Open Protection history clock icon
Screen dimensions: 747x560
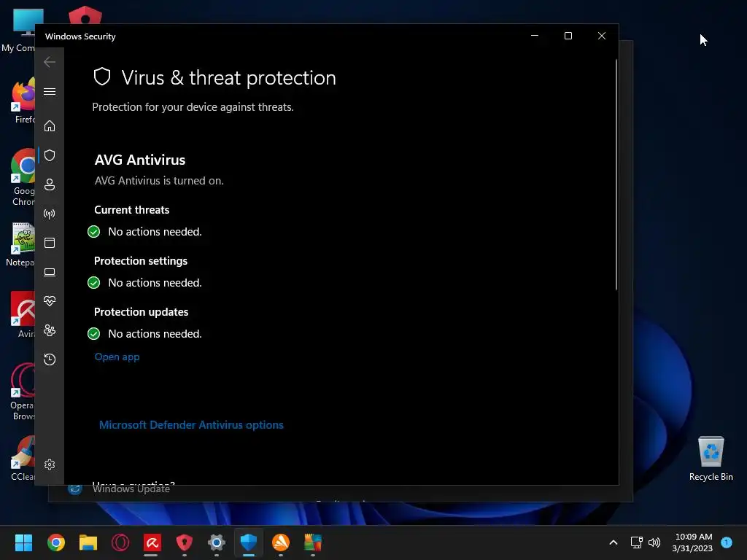50,359
